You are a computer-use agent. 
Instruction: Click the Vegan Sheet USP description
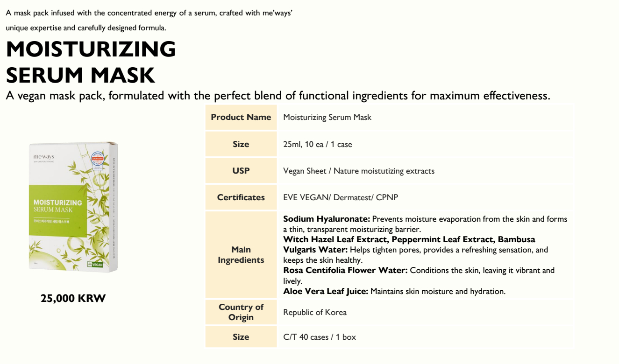[359, 171]
